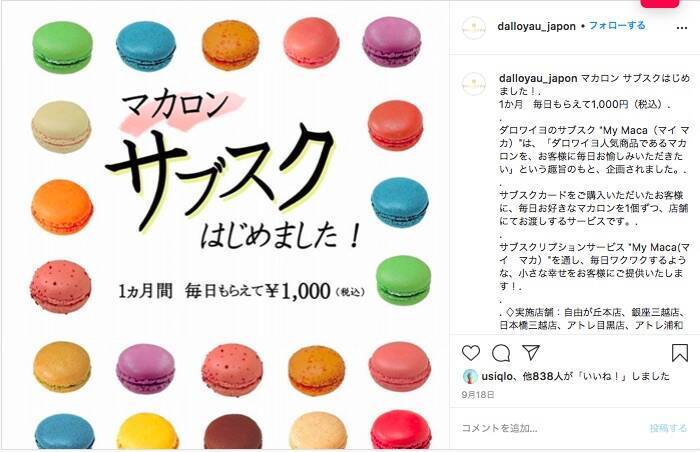Share post using paper plane icon
The image size is (700, 452).
coord(531,352)
